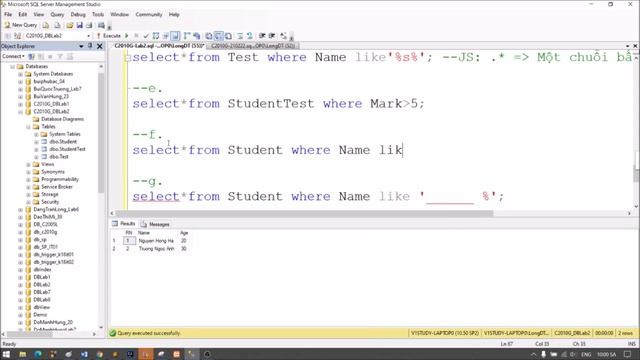The image size is (640, 360).
Task: Select the db_trigger_k18d01 database
Action: tap(53, 254)
